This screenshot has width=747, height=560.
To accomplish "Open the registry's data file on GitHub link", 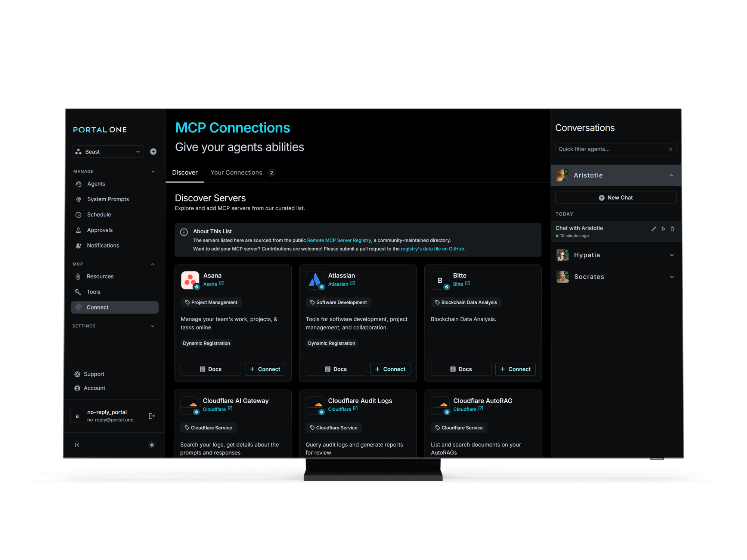I will pyautogui.click(x=433, y=249).
